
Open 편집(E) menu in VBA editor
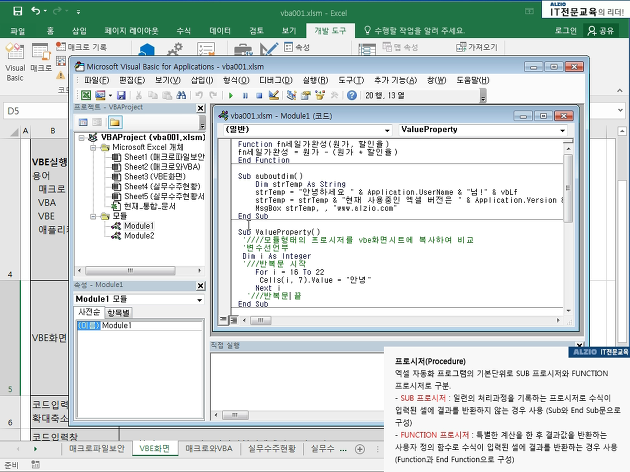pyautogui.click(x=132, y=80)
